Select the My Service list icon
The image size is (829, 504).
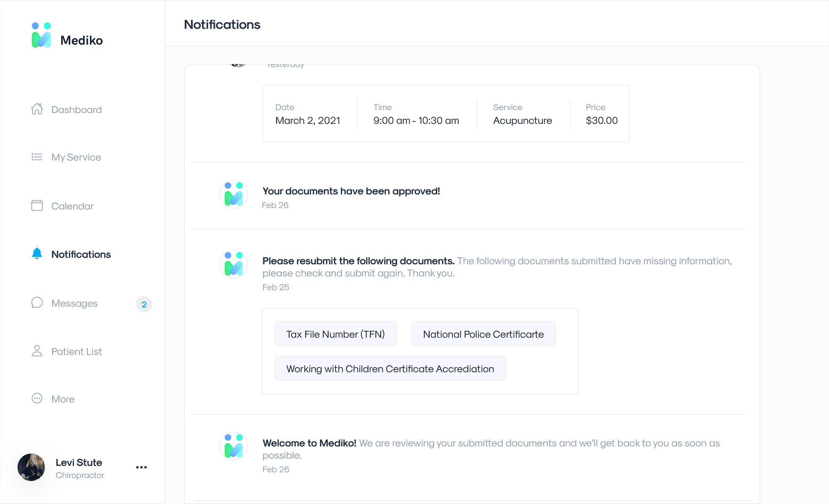click(37, 157)
